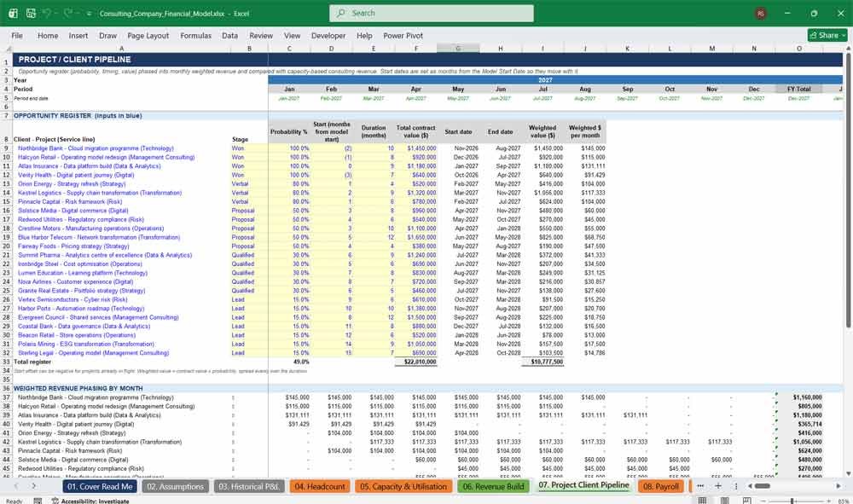This screenshot has width=853, height=504.
Task: Select WEIGHTED REVENUE PHASING BY MONTH heading
Action: click(x=78, y=388)
